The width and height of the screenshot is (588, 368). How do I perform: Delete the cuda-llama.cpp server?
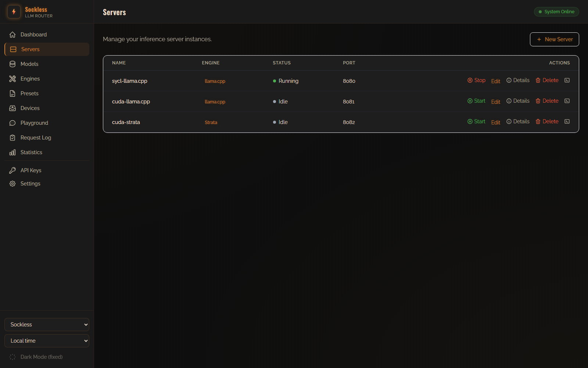point(547,101)
